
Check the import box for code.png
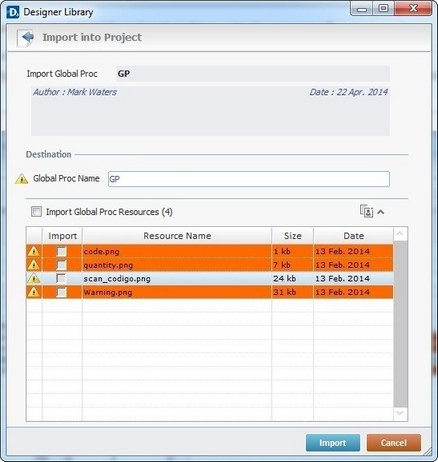(x=62, y=251)
